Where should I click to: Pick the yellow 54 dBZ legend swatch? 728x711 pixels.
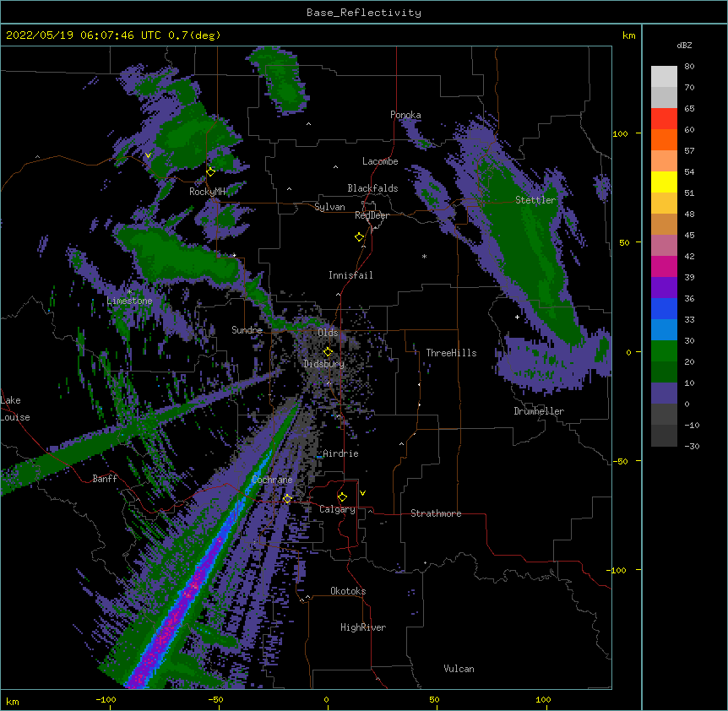tap(664, 182)
